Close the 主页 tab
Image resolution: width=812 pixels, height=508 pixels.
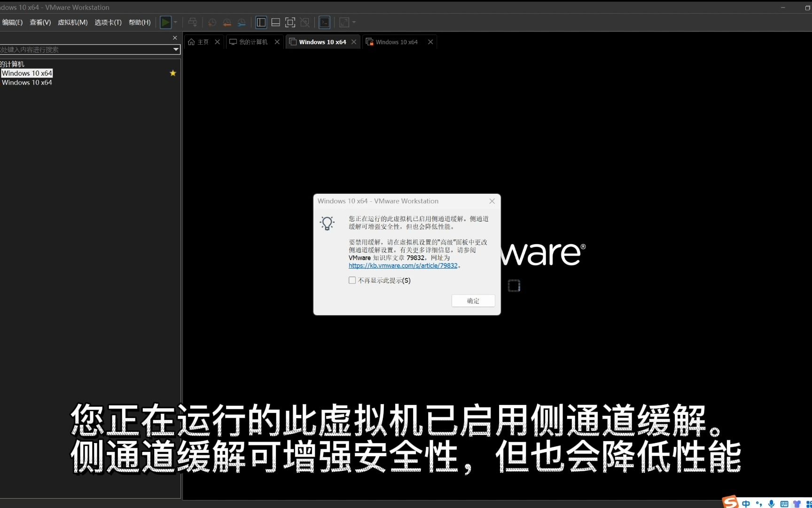pyautogui.click(x=217, y=42)
